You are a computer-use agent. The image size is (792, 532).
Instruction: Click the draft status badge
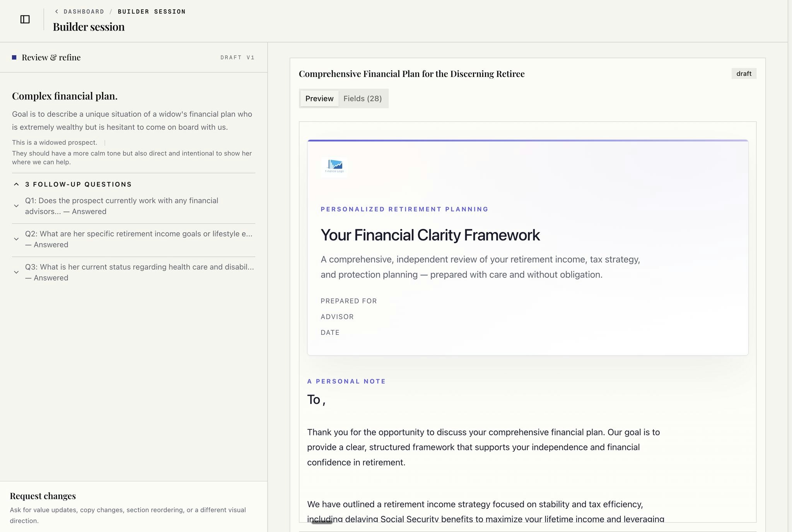pyautogui.click(x=744, y=73)
